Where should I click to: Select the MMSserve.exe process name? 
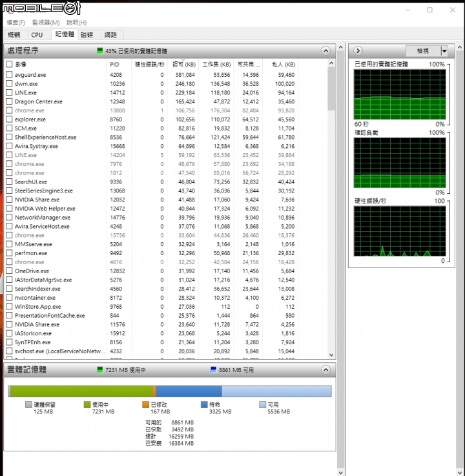[x=34, y=244]
